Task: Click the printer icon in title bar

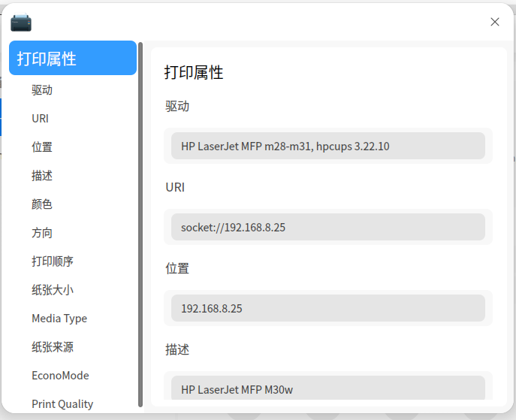Action: (x=21, y=23)
